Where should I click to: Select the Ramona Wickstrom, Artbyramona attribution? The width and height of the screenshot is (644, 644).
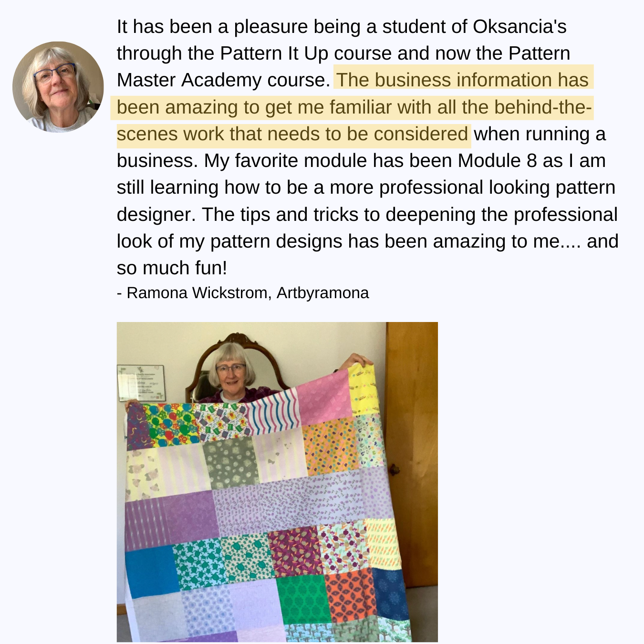pyautogui.click(x=243, y=292)
